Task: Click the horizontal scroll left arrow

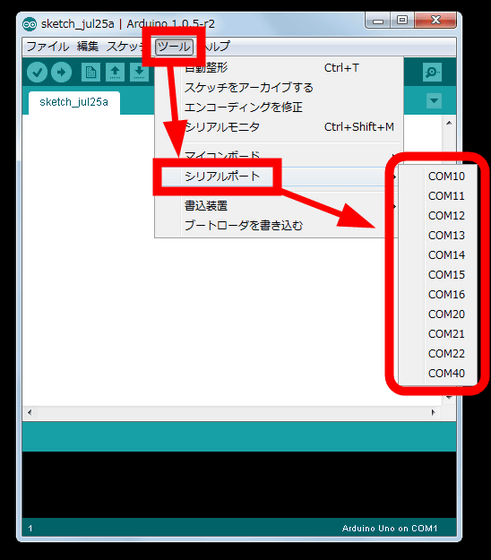Action: [30, 412]
